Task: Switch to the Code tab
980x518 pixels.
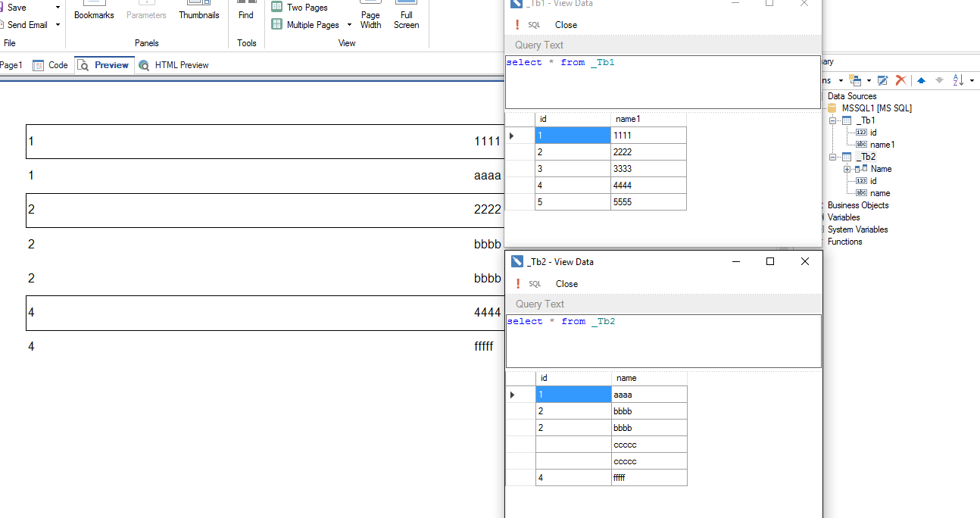Action: pyautogui.click(x=51, y=65)
